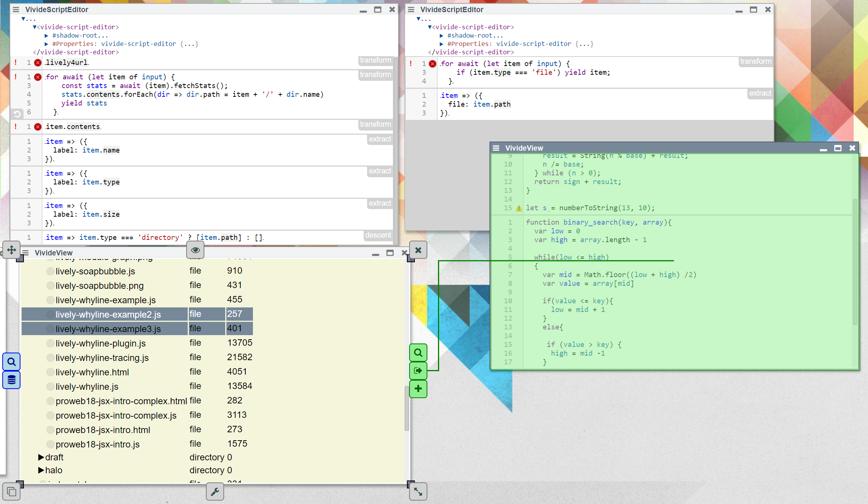
Task: Select radio circle beside lively-whyline.html
Action: (x=50, y=372)
